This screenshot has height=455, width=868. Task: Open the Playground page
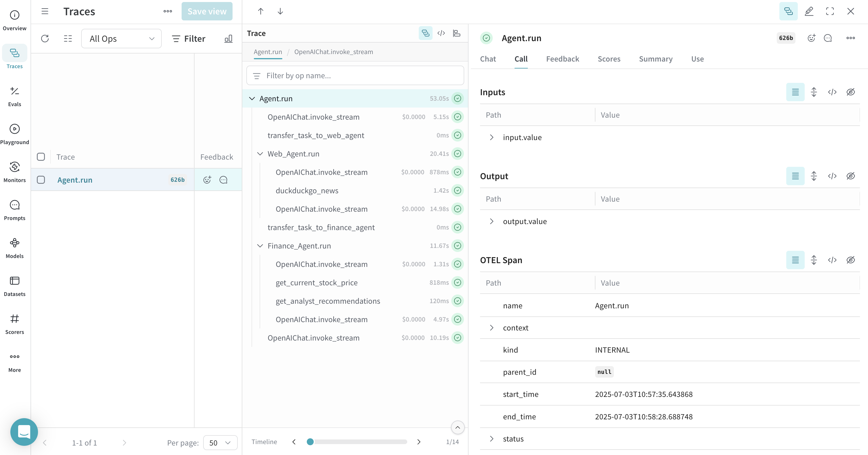point(14,134)
